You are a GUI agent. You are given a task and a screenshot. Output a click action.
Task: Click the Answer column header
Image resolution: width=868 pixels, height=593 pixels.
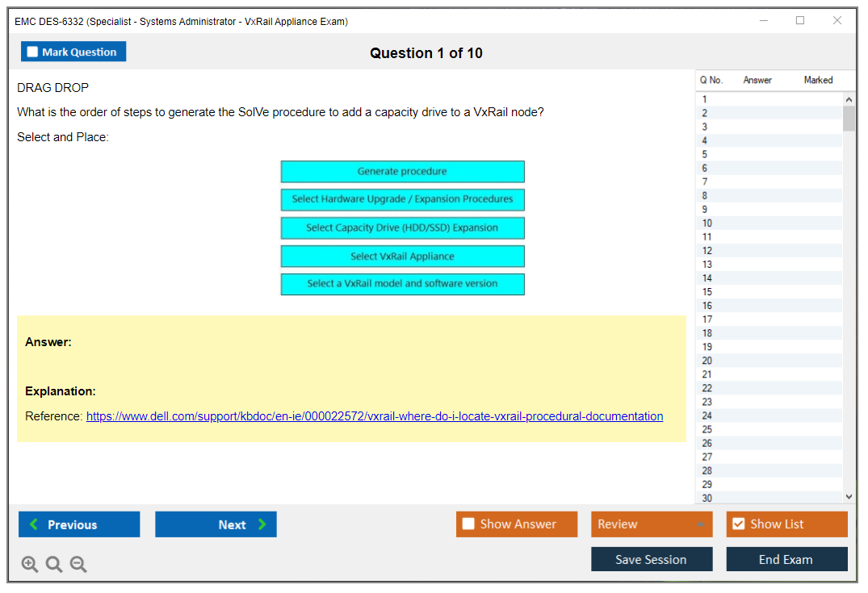click(x=757, y=80)
